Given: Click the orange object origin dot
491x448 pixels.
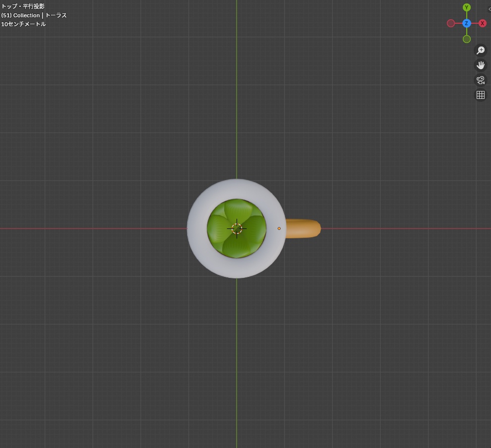Looking at the screenshot, I should tap(279, 228).
